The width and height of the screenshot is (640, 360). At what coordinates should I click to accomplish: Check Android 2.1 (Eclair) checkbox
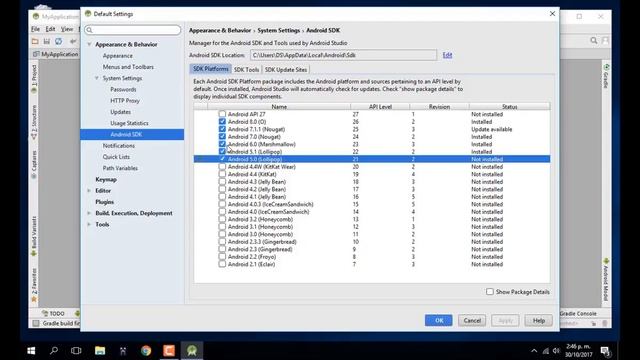click(x=222, y=264)
